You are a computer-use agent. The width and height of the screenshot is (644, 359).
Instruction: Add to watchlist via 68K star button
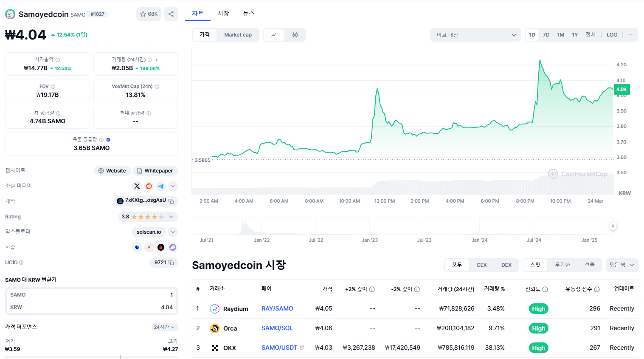[x=149, y=14]
